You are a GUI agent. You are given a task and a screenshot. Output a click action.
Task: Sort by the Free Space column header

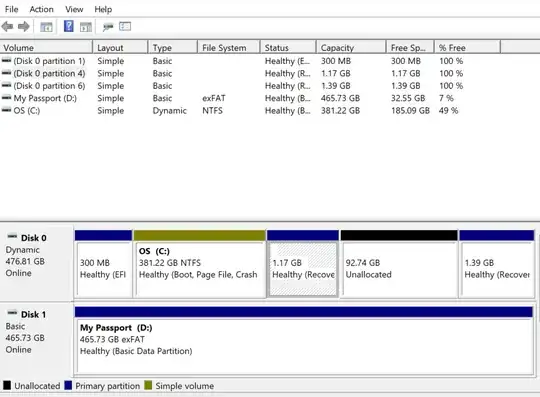tap(410, 48)
